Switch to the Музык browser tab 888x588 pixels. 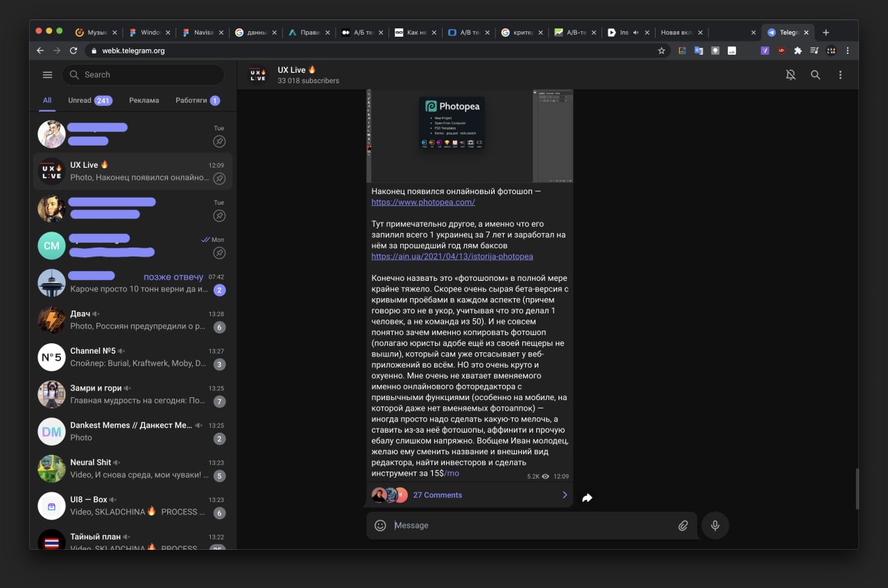pos(96,33)
